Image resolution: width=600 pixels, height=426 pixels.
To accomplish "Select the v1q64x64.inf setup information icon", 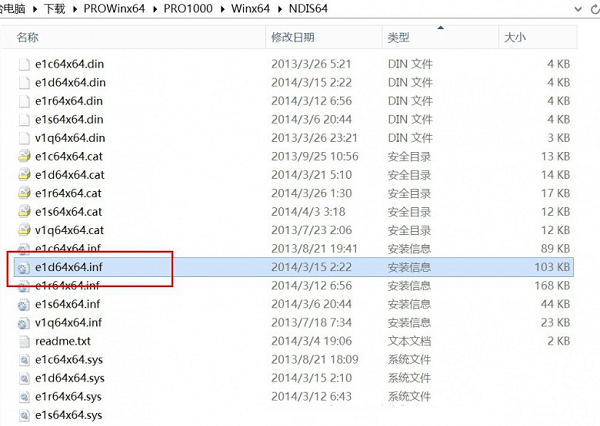I will click(x=24, y=322).
